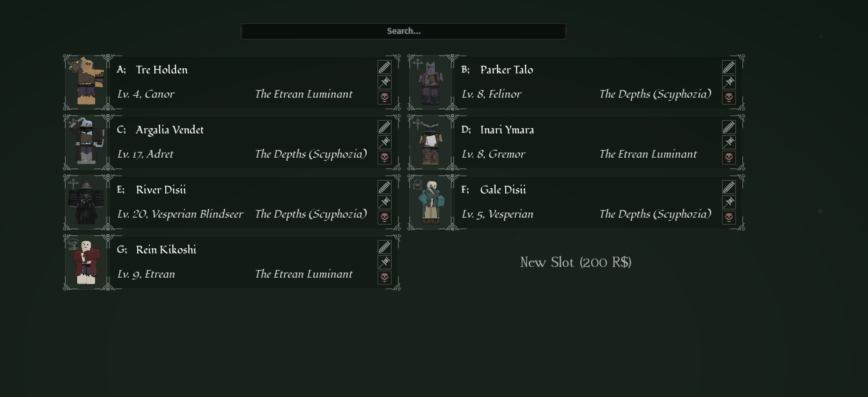Click the skull wipe icon for Tre Holden
This screenshot has width=868, height=397.
tap(385, 98)
